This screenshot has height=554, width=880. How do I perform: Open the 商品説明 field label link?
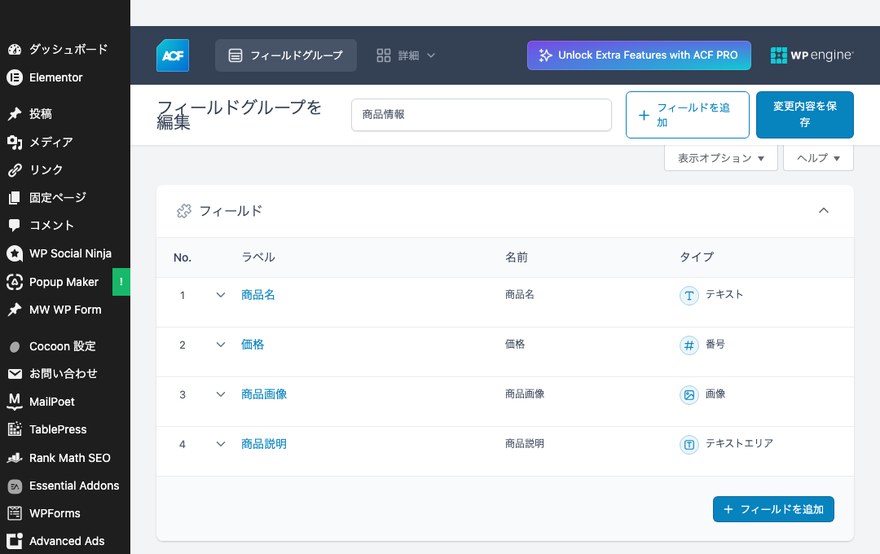tap(264, 444)
